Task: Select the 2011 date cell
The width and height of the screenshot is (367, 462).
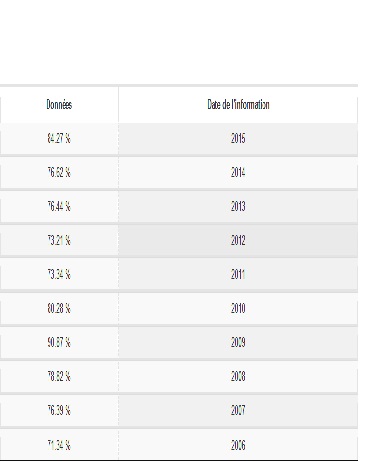Action: [238, 275]
